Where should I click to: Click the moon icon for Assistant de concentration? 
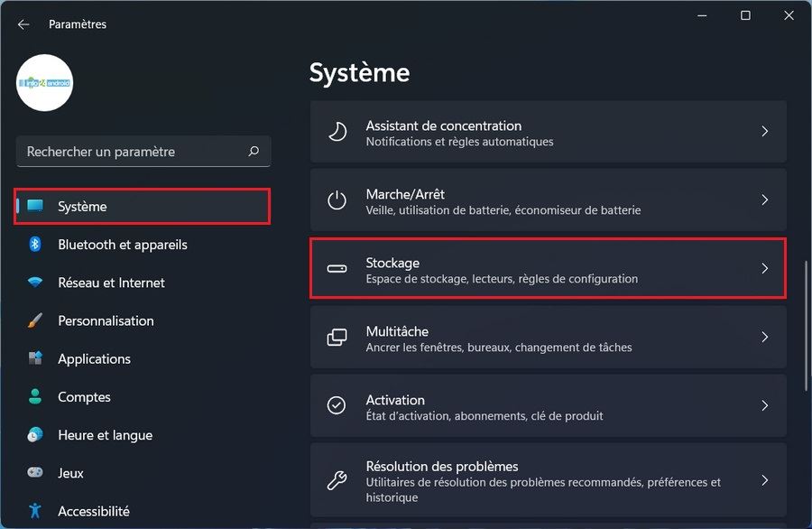(337, 132)
